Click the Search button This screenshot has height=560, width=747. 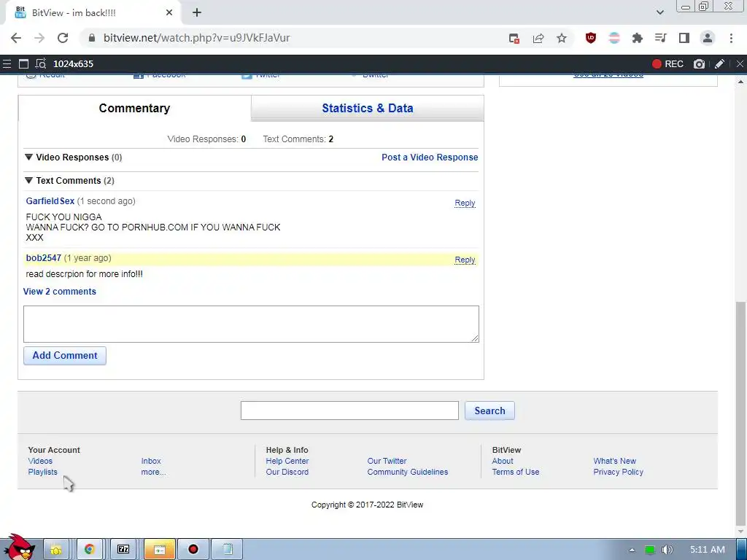click(489, 411)
